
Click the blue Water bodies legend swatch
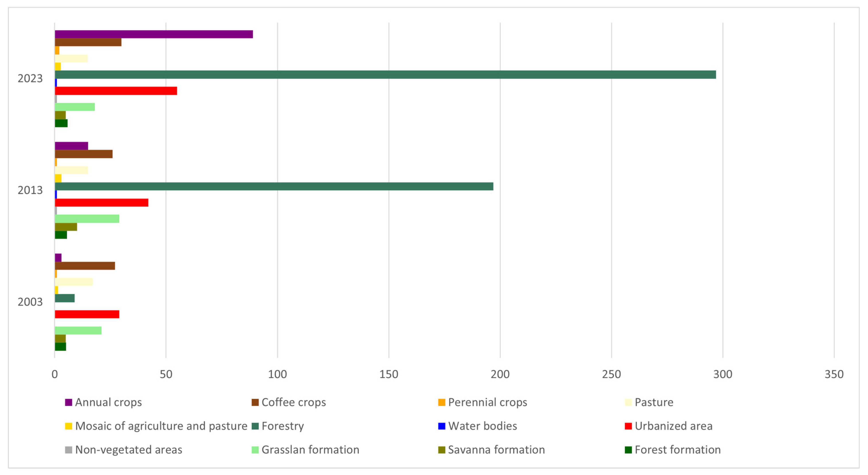click(x=442, y=426)
